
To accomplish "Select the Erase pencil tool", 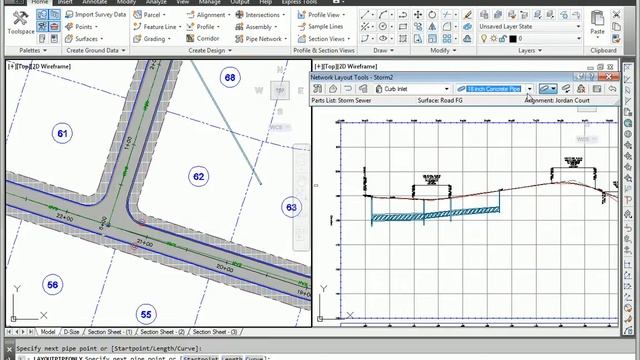I will 467,15.
